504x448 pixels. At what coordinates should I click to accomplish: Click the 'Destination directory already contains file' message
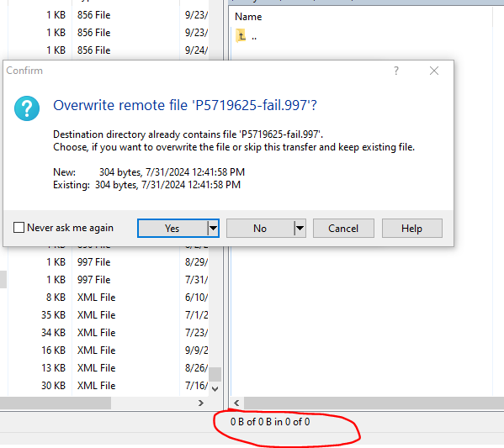click(x=188, y=134)
